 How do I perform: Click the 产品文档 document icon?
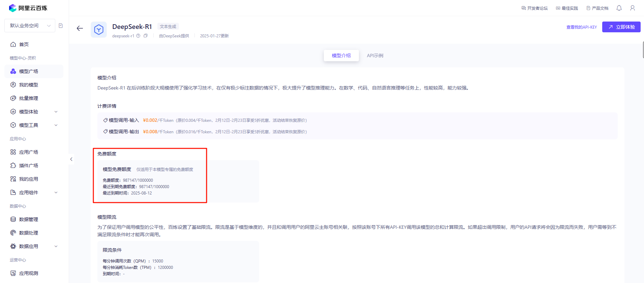(588, 8)
